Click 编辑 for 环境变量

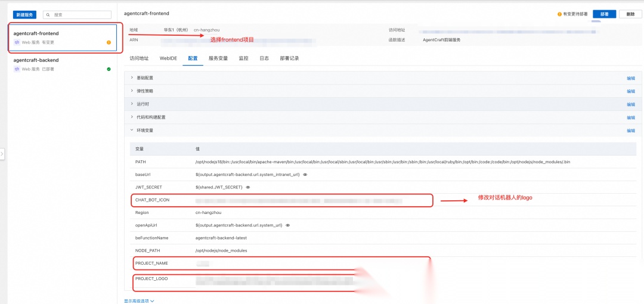coord(631,131)
